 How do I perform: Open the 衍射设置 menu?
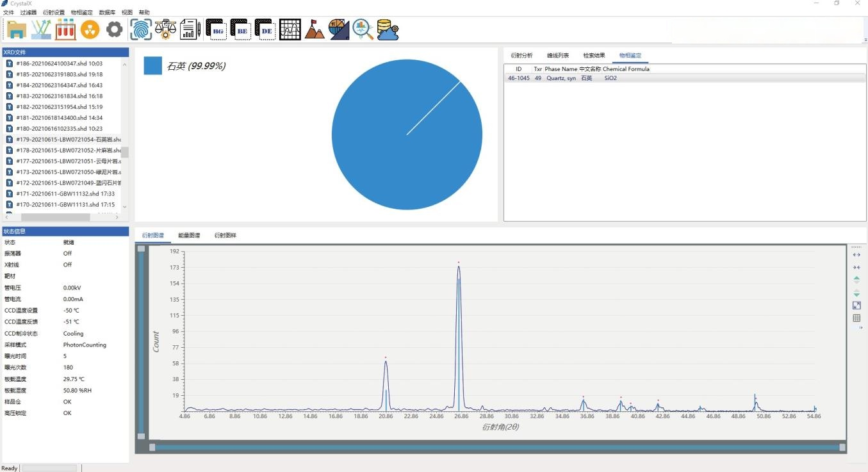[54, 12]
